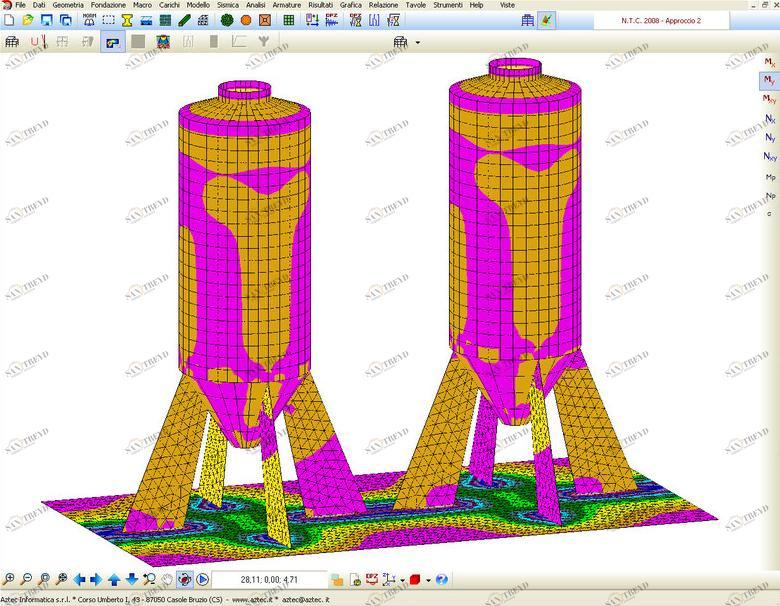The width and height of the screenshot is (780, 606).
Task: Click the New file icon
Action: coord(9,20)
